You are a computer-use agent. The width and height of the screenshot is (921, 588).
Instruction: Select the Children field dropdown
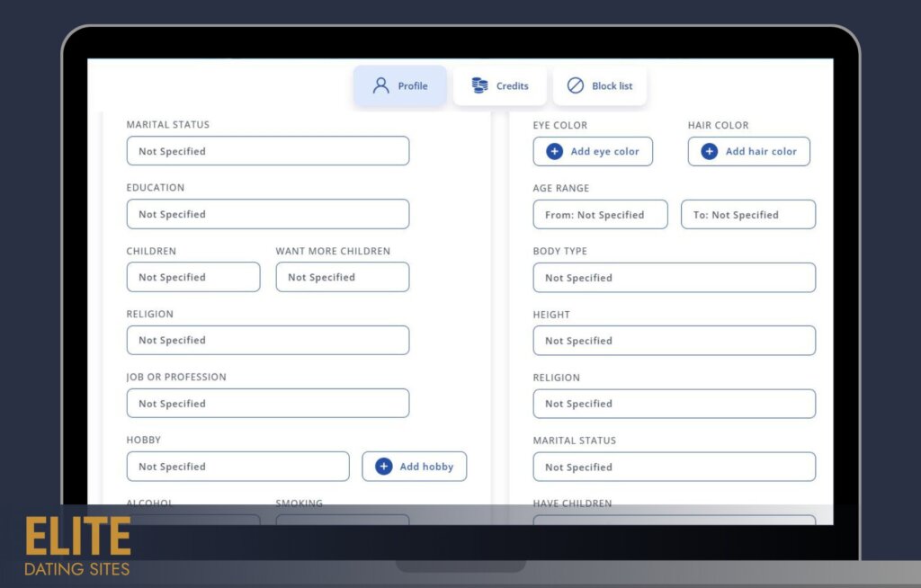192,277
